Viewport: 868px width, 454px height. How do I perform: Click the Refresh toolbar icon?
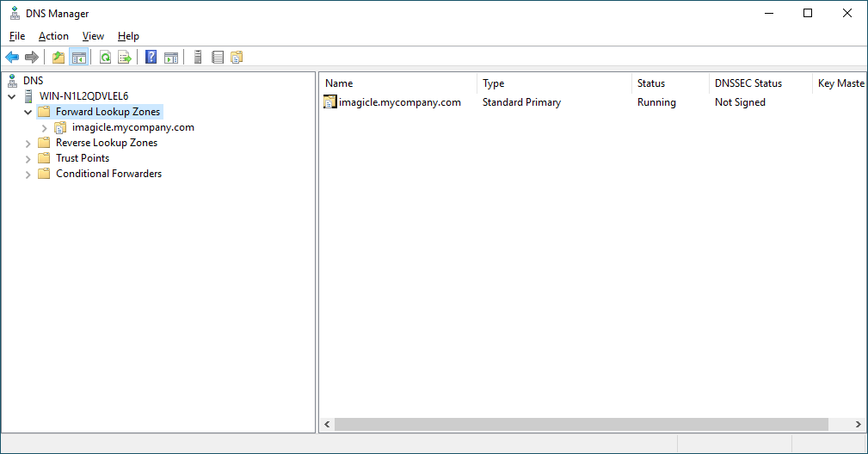coord(105,58)
